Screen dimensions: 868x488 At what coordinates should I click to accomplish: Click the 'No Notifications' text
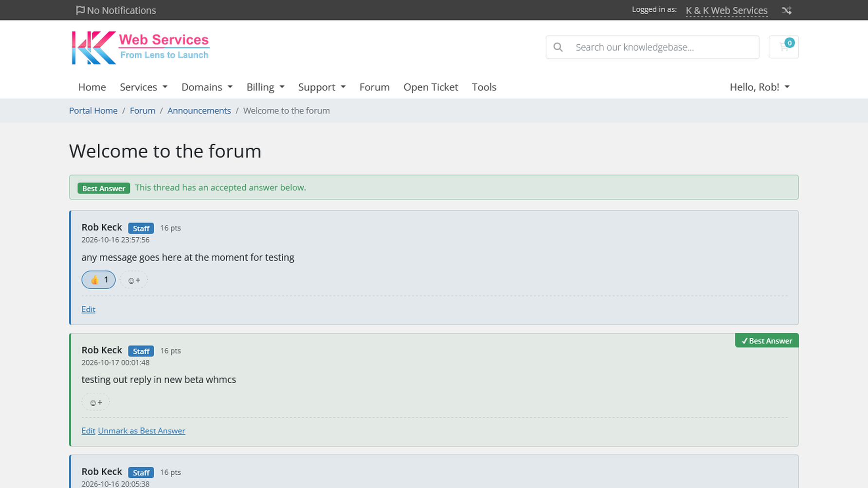pyautogui.click(x=121, y=10)
